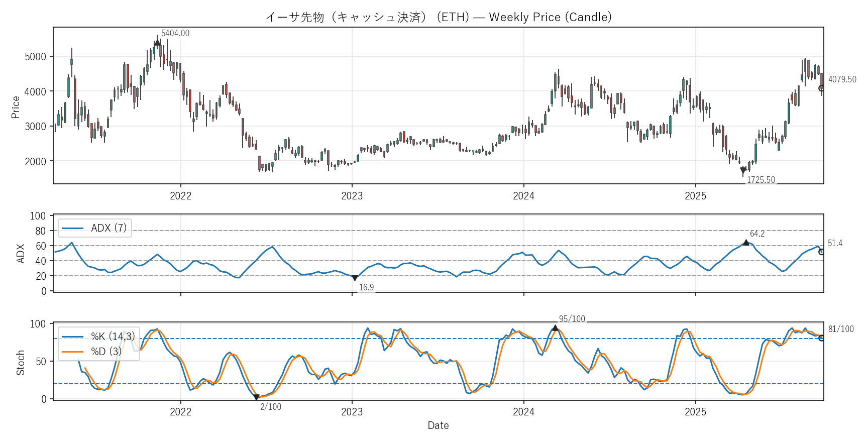868x441 pixels.
Task: Click the price high triangle marker at 5404.00
Action: pyautogui.click(x=157, y=42)
